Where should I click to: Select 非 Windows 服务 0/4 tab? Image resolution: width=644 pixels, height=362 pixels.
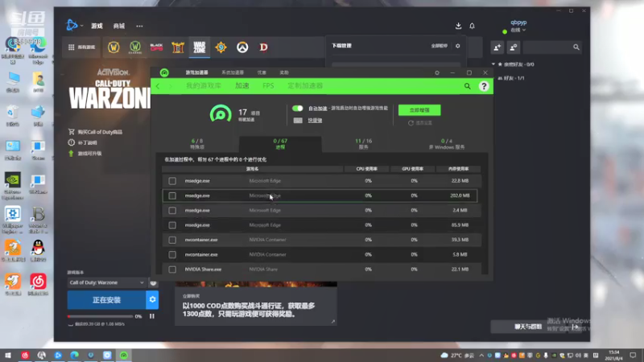pos(447,144)
